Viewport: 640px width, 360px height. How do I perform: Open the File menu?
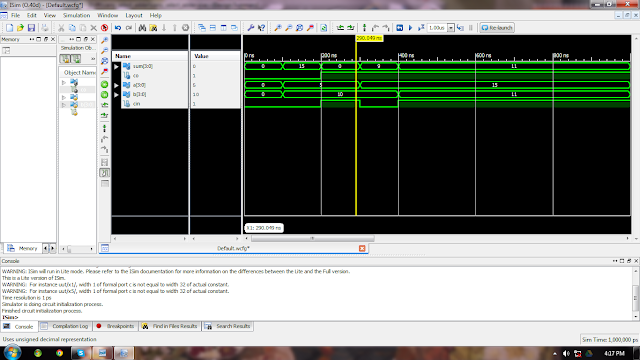(16, 16)
